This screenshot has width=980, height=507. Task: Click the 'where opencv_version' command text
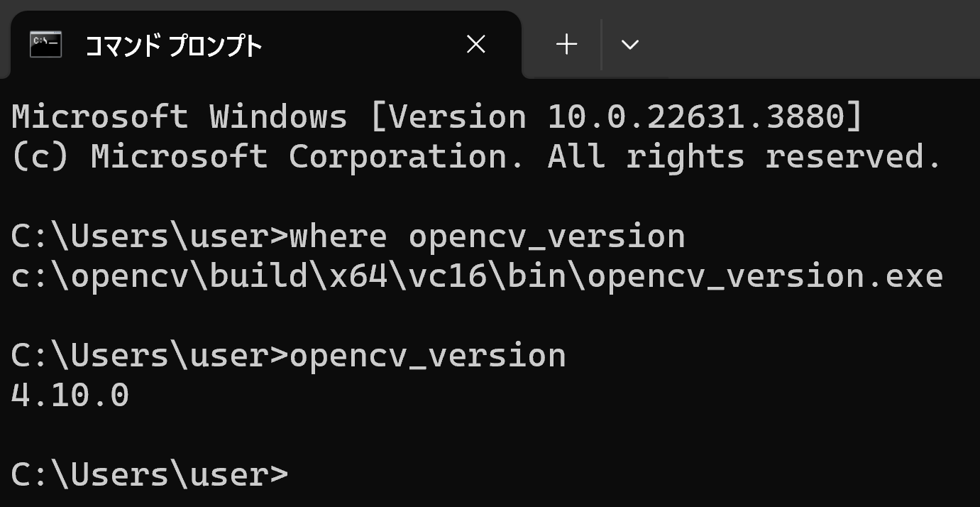click(488, 236)
